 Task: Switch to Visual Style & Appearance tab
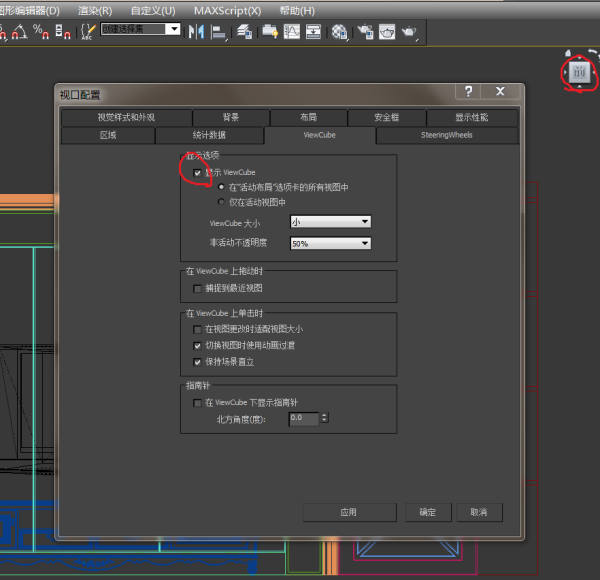126,117
